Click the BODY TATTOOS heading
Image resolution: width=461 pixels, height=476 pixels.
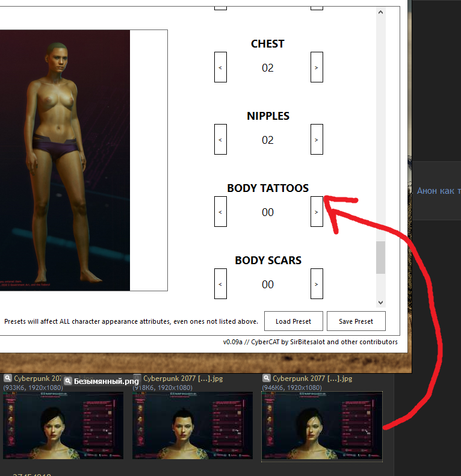(x=268, y=188)
